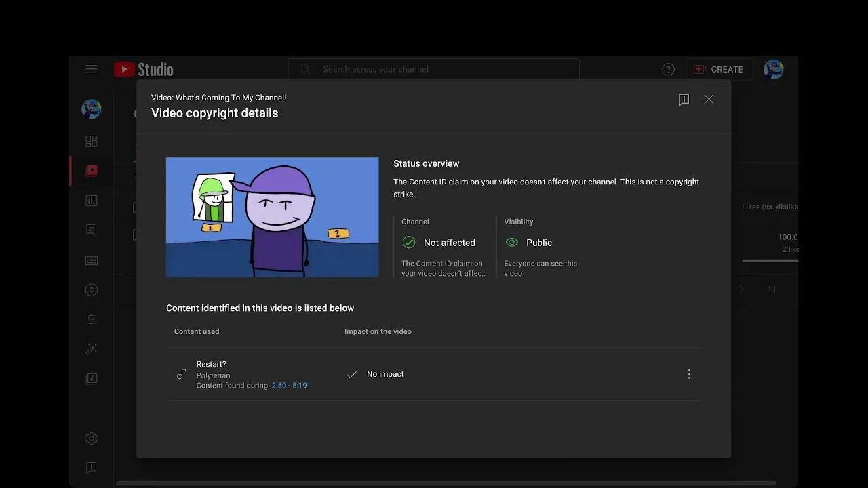Image resolution: width=868 pixels, height=488 pixels.
Task: Click the YouTube Studio logo
Action: pos(144,69)
